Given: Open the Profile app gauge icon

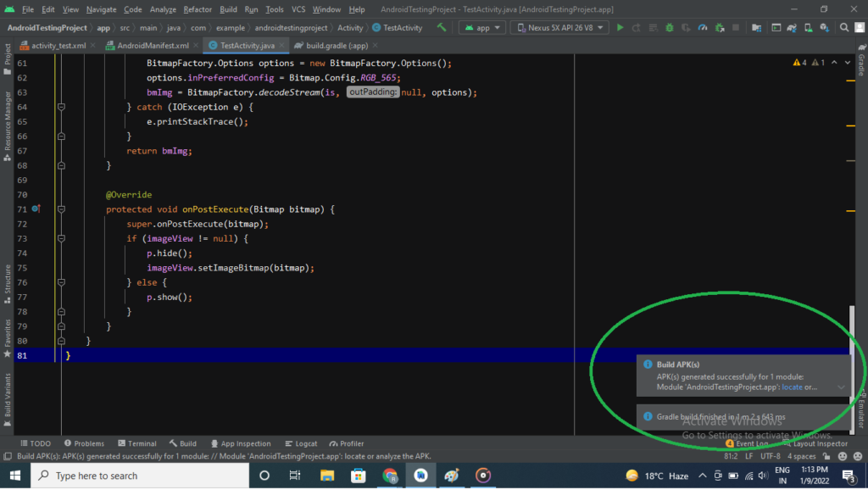Looking at the screenshot, I should click(x=703, y=27).
